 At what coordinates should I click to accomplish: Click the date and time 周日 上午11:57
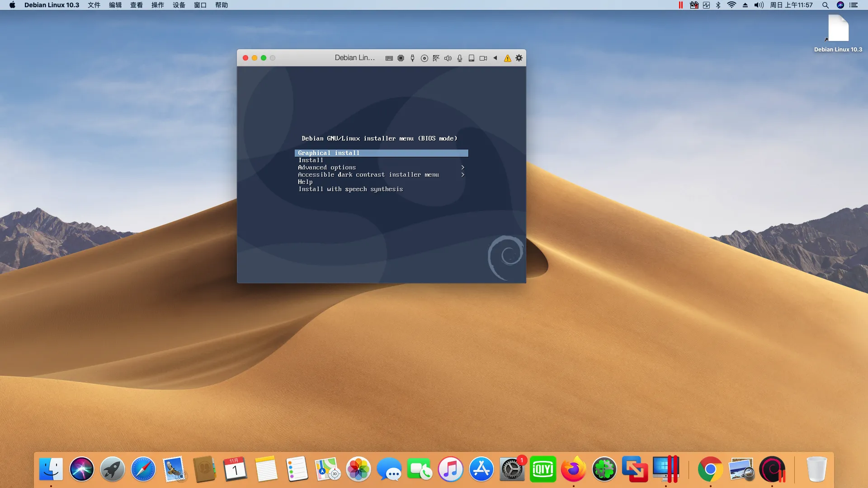click(x=791, y=5)
